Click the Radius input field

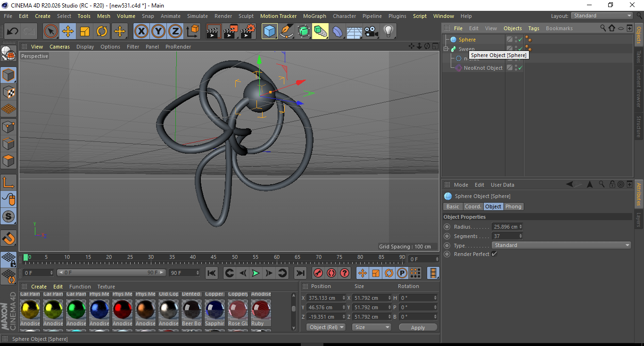pyautogui.click(x=505, y=227)
